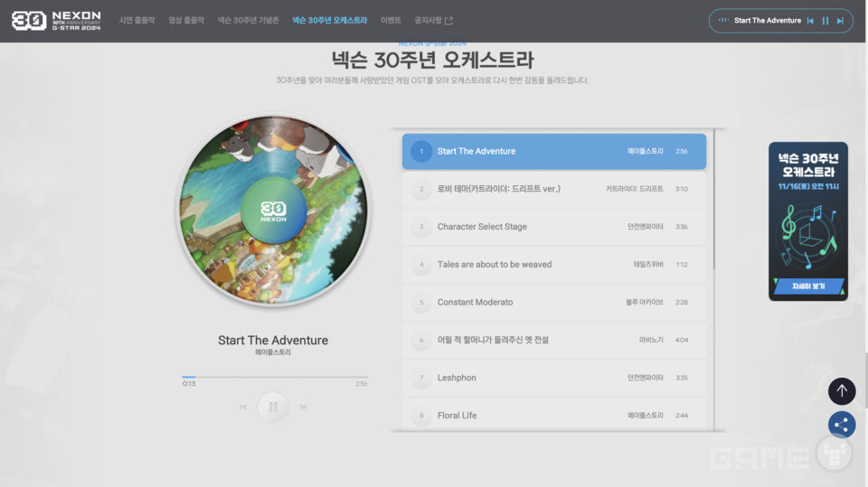Click the 3:10 duration of 로비 테마 track
Screen dimensions: 868x487
tap(682, 189)
